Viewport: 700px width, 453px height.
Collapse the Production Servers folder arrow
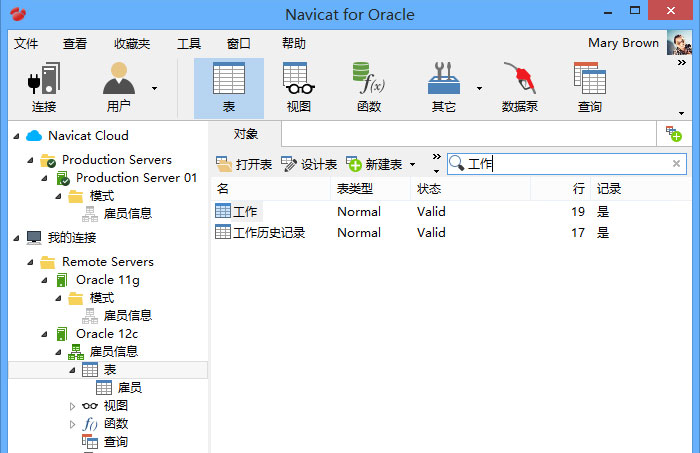[x=30, y=160]
